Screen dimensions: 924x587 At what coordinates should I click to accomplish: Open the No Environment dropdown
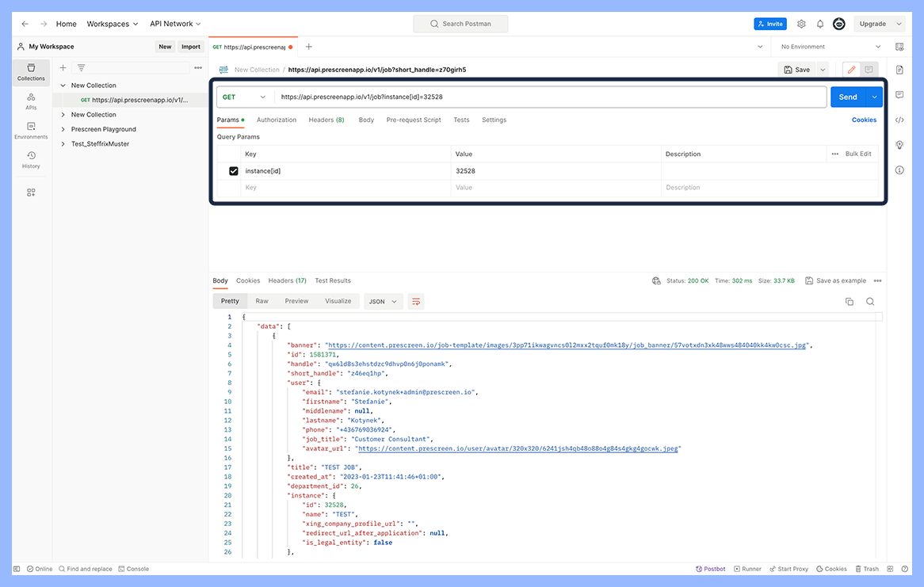click(830, 47)
